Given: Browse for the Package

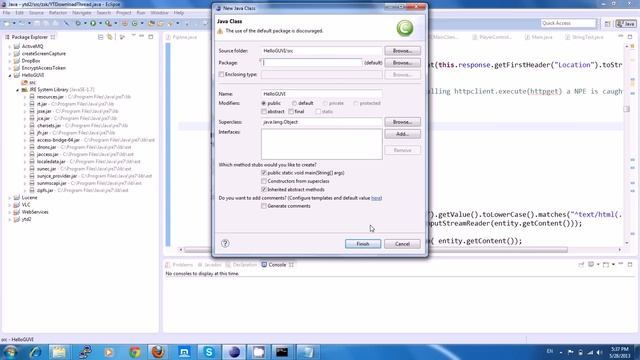Looking at the screenshot, I should (402, 63).
